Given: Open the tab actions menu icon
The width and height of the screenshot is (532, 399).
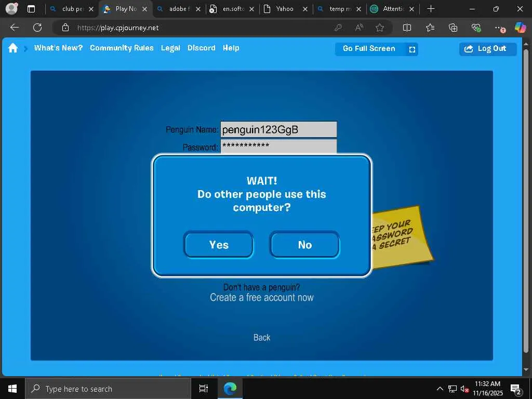Looking at the screenshot, I should coord(31,9).
